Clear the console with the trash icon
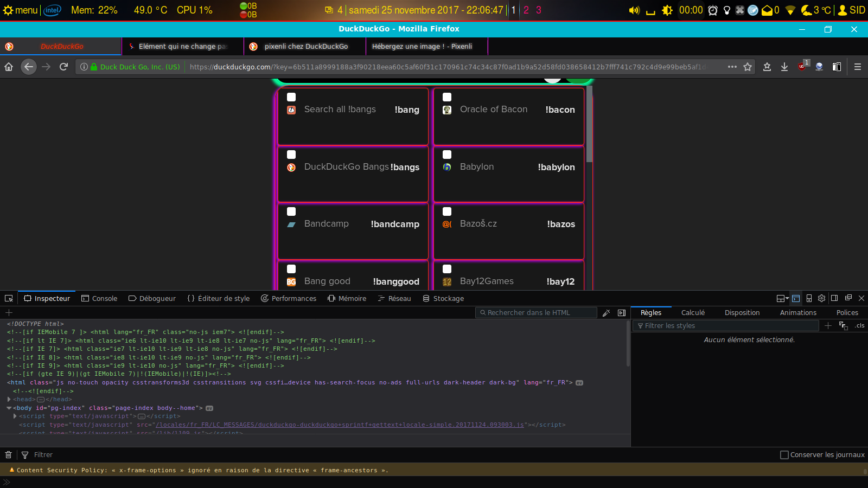This screenshot has width=868, height=488. coord(8,455)
